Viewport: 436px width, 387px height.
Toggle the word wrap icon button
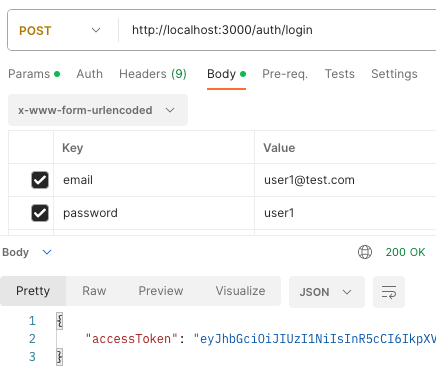click(x=389, y=292)
